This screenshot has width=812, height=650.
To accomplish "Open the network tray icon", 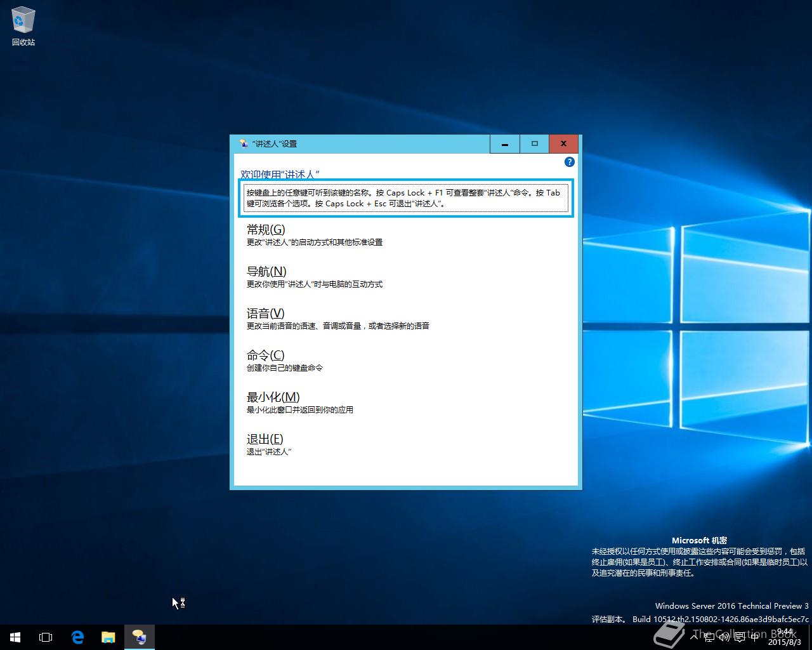I will 709,637.
